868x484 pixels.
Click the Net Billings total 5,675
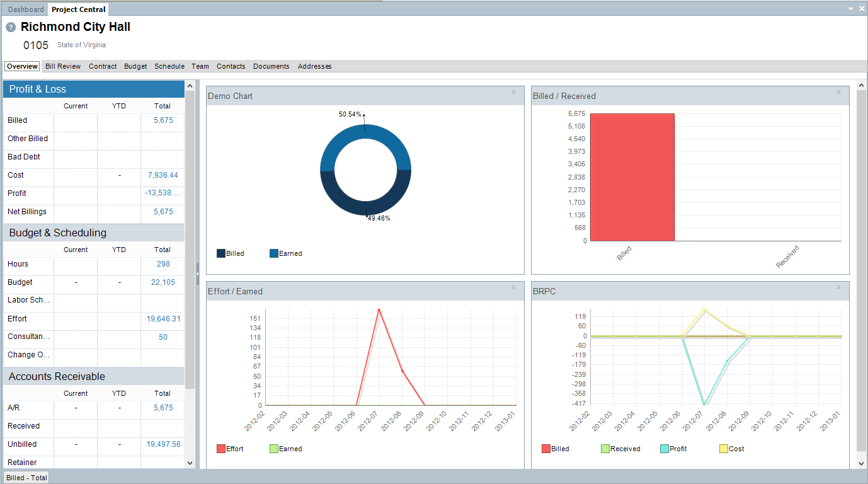pyautogui.click(x=163, y=212)
